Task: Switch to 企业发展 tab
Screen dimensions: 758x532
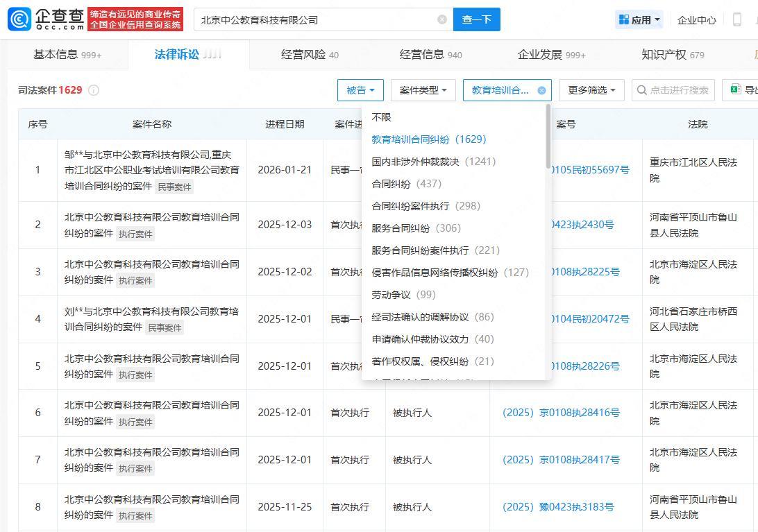Action: click(552, 55)
